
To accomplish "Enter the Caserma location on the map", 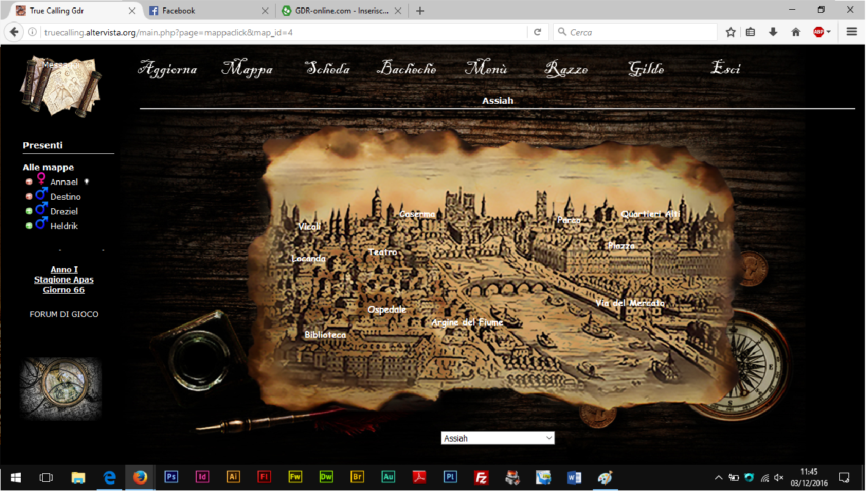I will 417,214.
